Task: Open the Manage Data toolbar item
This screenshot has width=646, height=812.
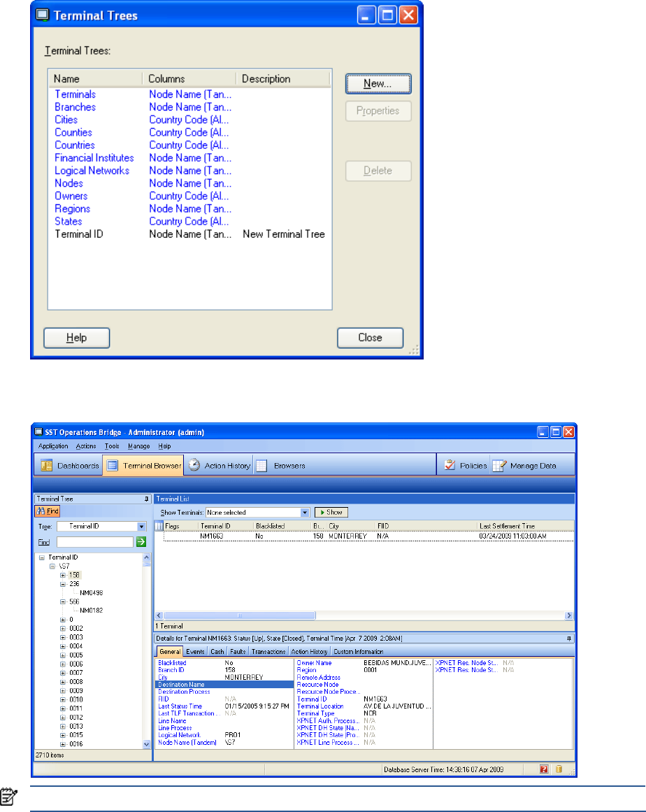Action: click(524, 465)
